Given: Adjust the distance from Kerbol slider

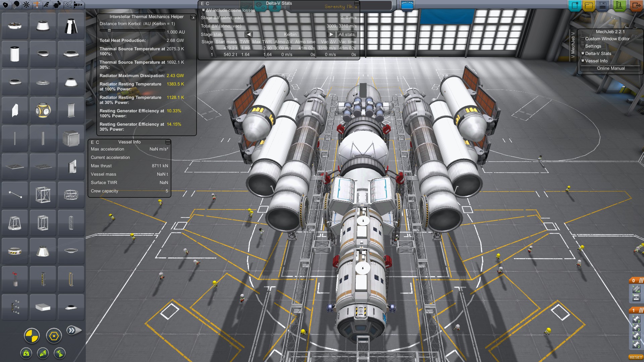Looking at the screenshot, I should [x=109, y=31].
